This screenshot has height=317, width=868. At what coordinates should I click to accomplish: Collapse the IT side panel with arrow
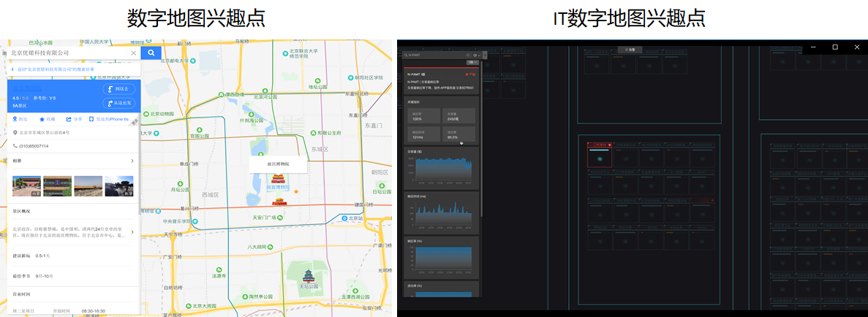coord(485,56)
